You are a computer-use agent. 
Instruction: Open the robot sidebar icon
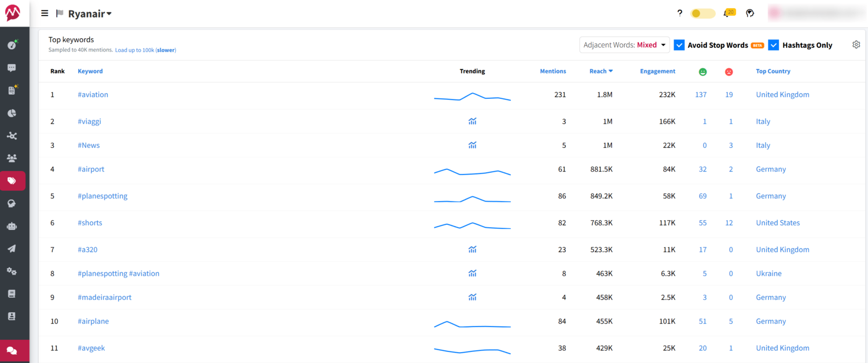pyautogui.click(x=12, y=226)
